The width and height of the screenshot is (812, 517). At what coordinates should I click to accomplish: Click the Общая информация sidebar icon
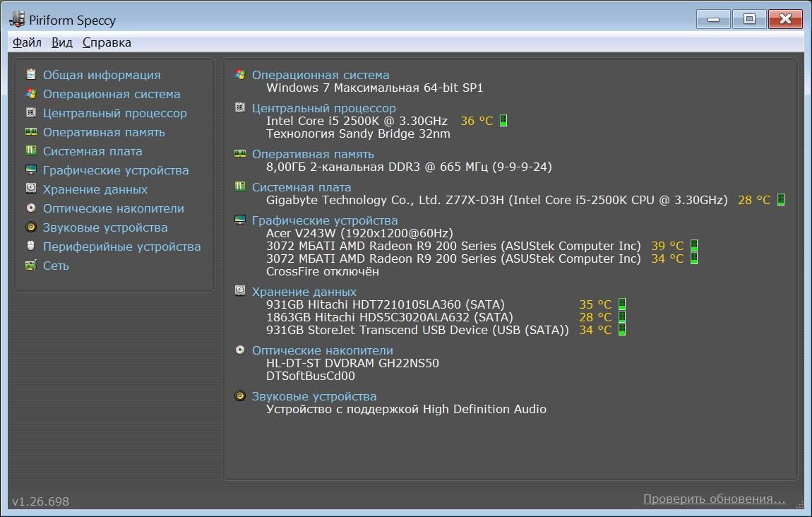point(31,75)
